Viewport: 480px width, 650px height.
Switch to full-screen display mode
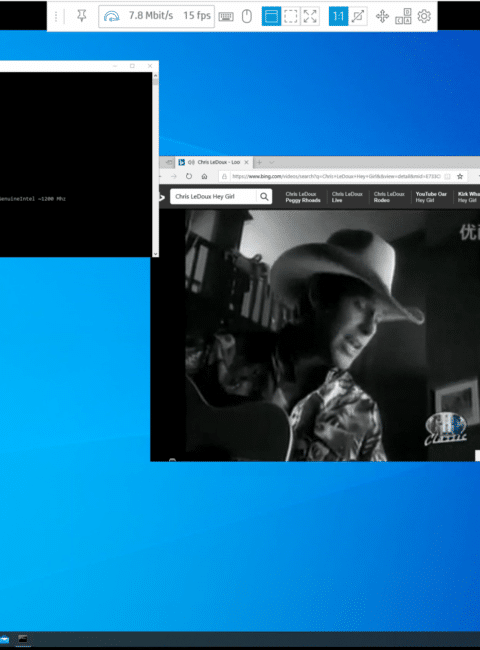coord(310,16)
